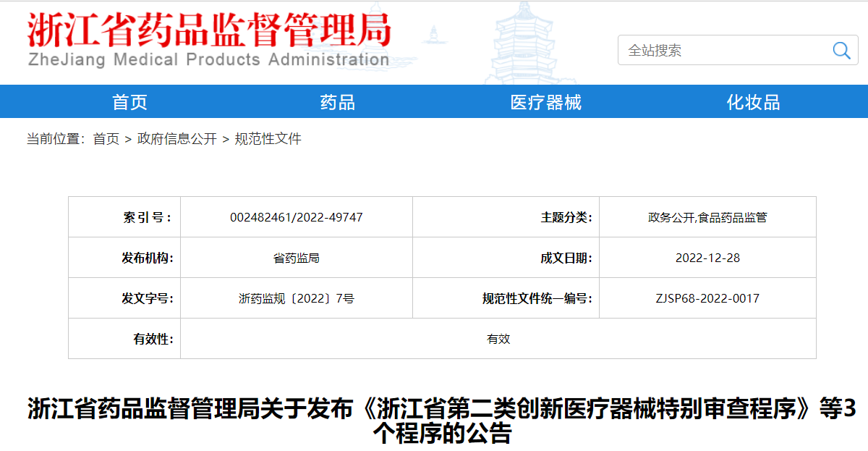Viewport: 868px width, 451px height.
Task: Navigate to 政府信息公开 in the breadcrumb
Action: (177, 139)
